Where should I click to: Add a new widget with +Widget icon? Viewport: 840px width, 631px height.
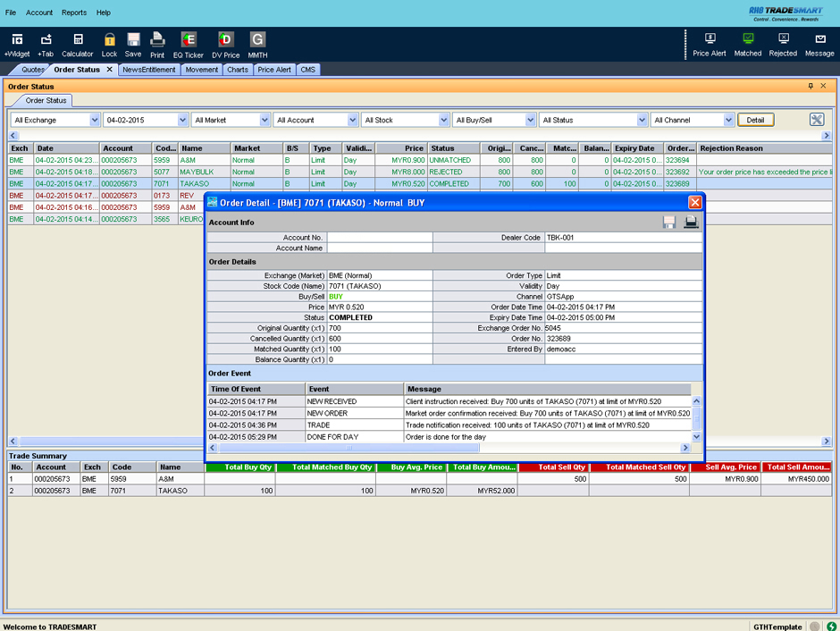[x=17, y=45]
